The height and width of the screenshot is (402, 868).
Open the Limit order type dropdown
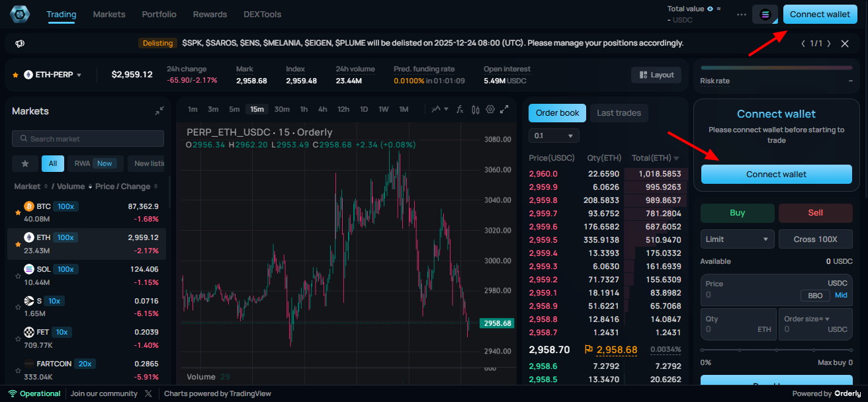(x=737, y=239)
